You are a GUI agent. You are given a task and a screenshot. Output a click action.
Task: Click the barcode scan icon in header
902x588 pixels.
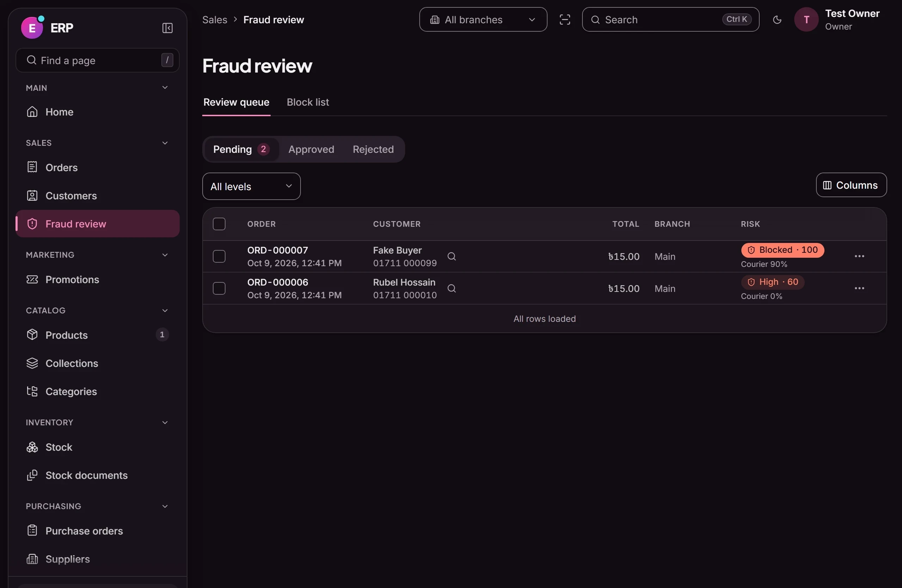click(x=565, y=20)
